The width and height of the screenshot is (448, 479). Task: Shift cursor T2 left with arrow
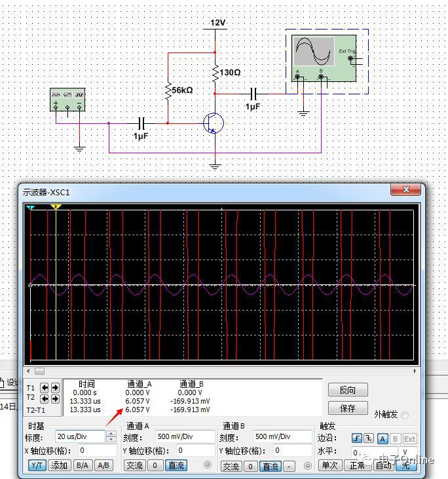click(x=45, y=399)
